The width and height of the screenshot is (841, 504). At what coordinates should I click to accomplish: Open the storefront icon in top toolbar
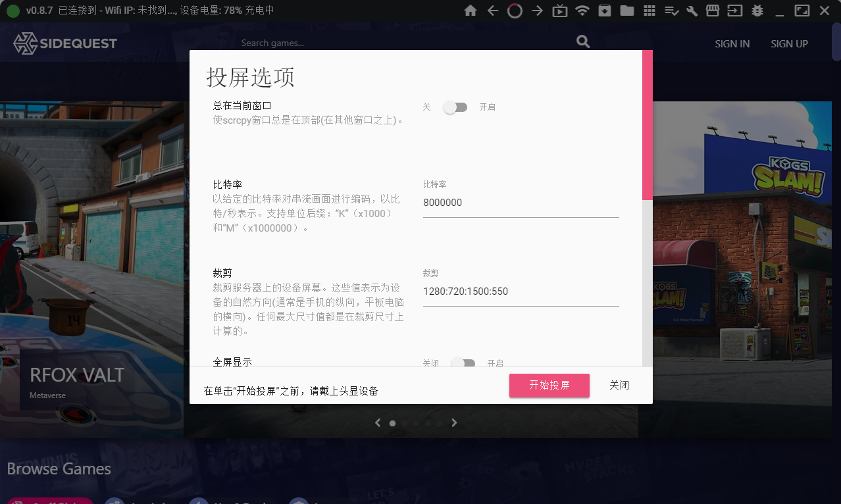[712, 11]
